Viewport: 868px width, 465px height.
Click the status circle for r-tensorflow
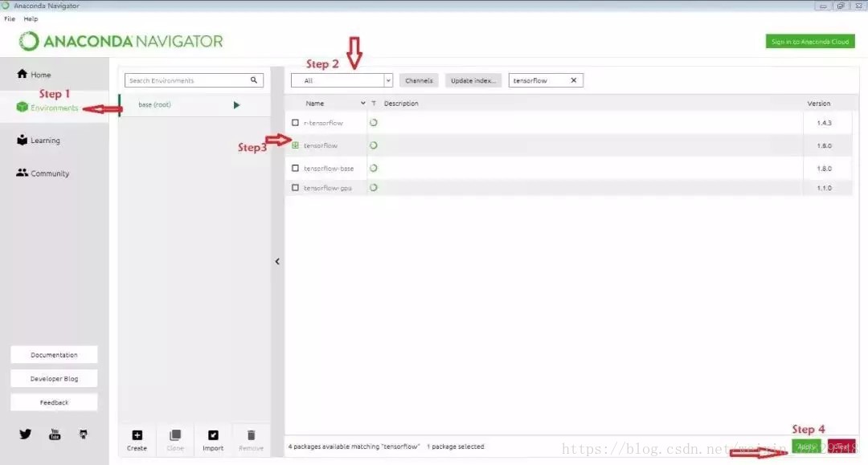[374, 123]
